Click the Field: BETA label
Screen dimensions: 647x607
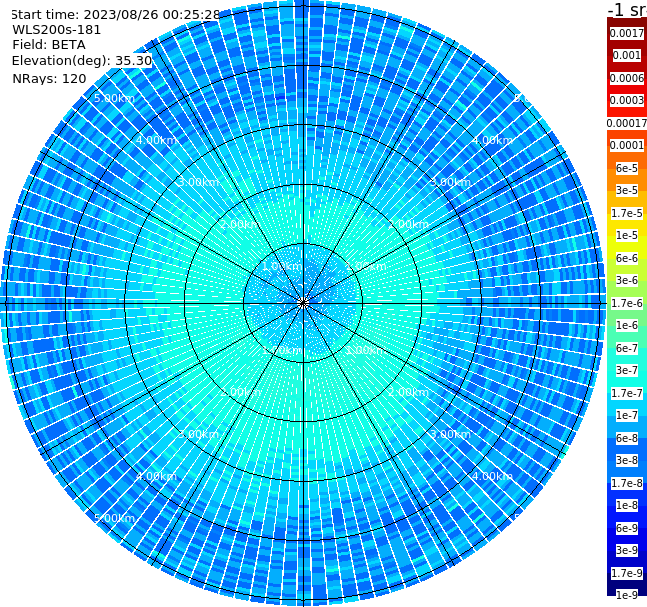click(49, 45)
